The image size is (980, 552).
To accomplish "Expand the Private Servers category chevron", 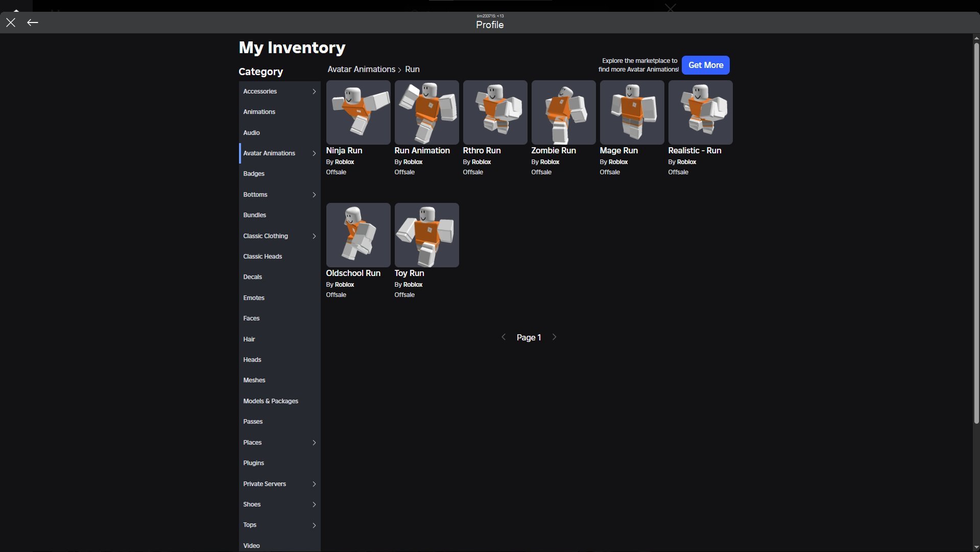I will point(314,484).
